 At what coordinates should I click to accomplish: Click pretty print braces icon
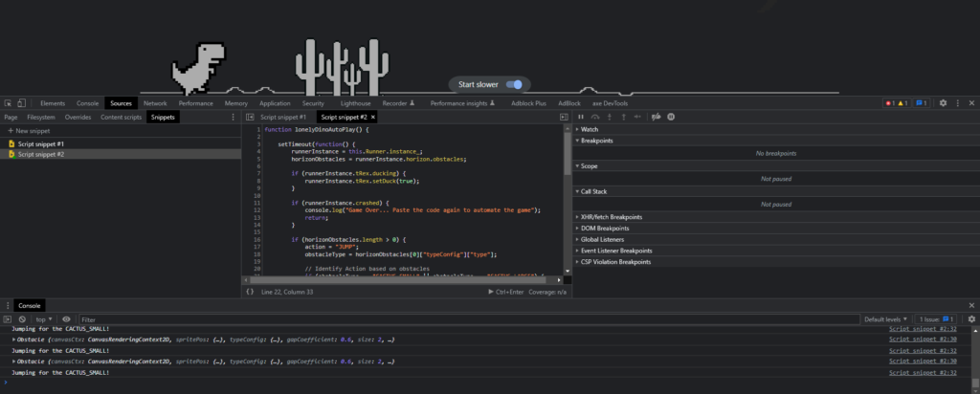coord(250,292)
